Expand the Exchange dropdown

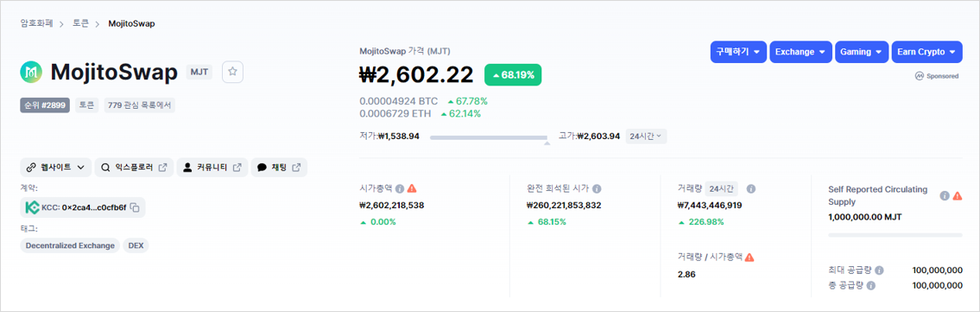point(800,52)
